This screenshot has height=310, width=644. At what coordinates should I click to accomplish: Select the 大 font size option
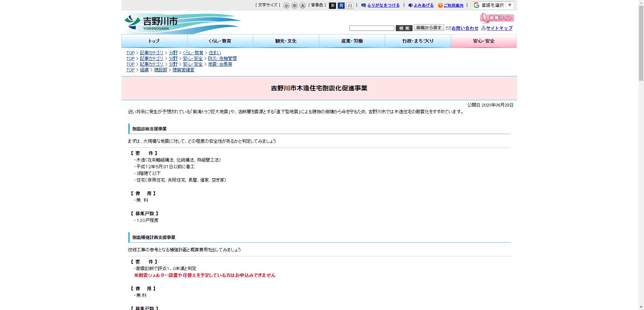click(x=303, y=6)
